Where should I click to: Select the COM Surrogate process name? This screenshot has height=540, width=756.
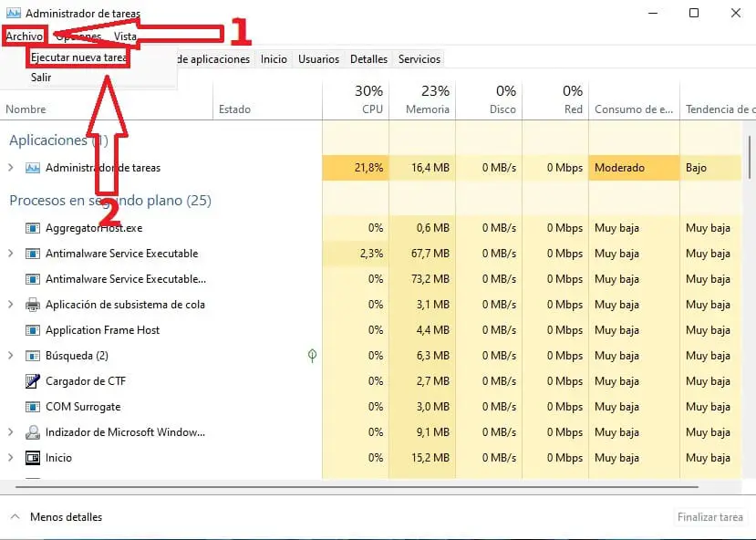pyautogui.click(x=83, y=407)
